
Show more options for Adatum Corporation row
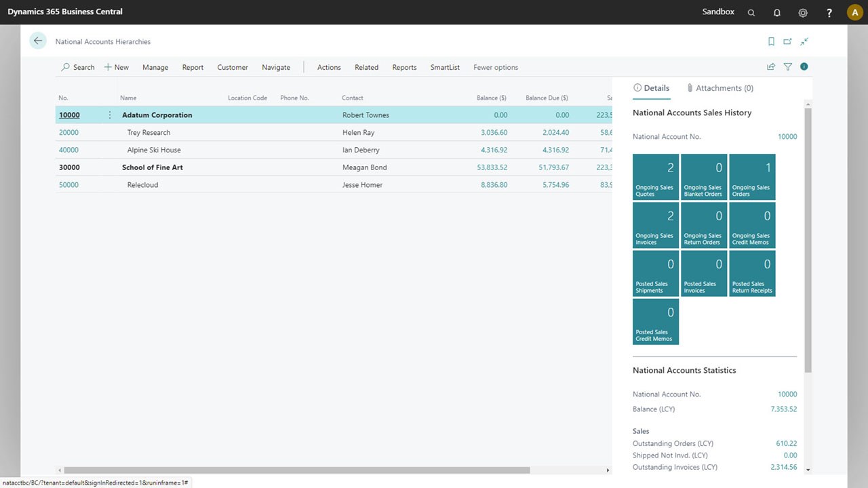tap(110, 115)
